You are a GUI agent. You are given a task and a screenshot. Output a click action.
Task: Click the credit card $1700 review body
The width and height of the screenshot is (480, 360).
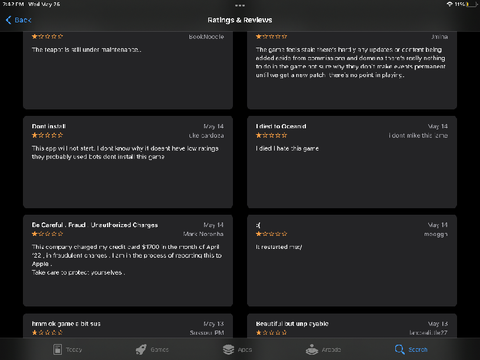127,260
